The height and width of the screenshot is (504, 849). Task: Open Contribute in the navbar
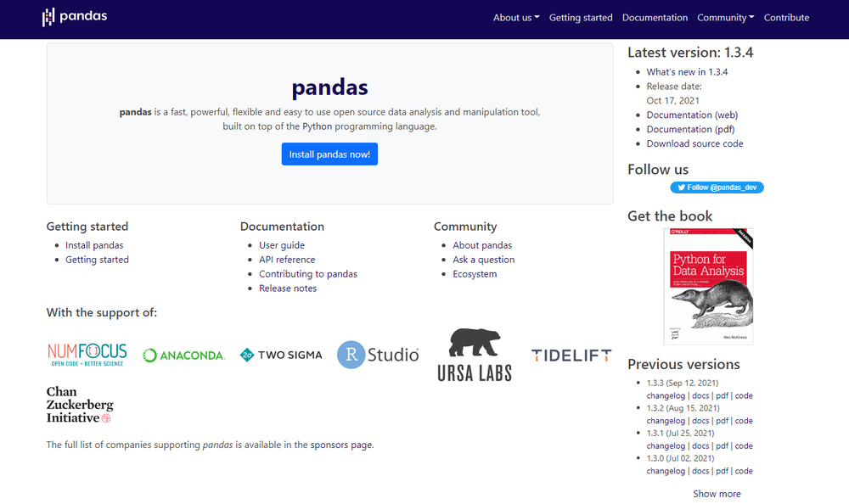[x=786, y=17]
